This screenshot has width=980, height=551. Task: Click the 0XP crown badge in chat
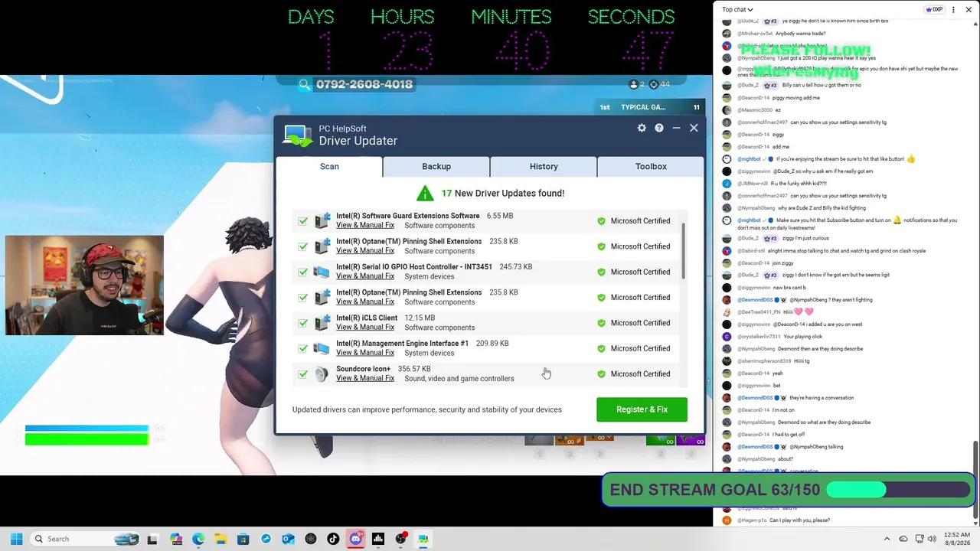pos(934,10)
